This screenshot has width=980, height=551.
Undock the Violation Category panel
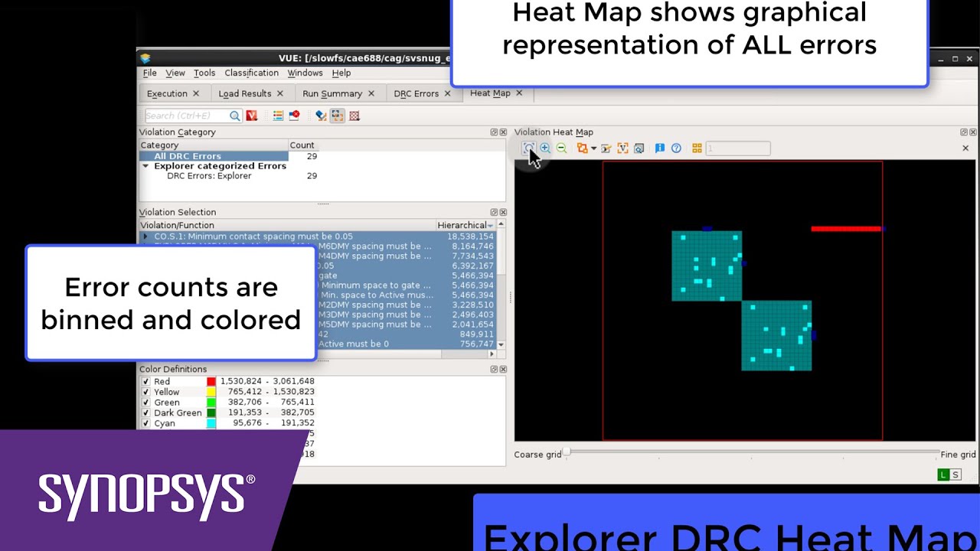[x=495, y=132]
